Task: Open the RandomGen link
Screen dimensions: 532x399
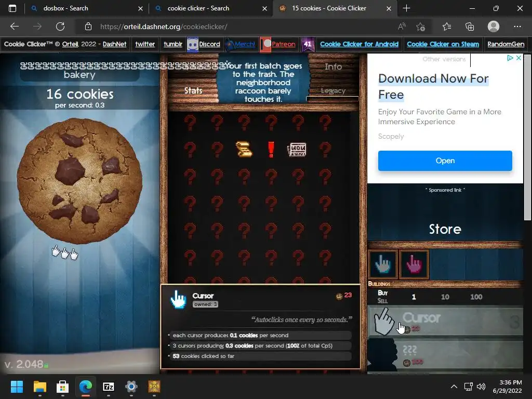Action: pyautogui.click(x=506, y=44)
